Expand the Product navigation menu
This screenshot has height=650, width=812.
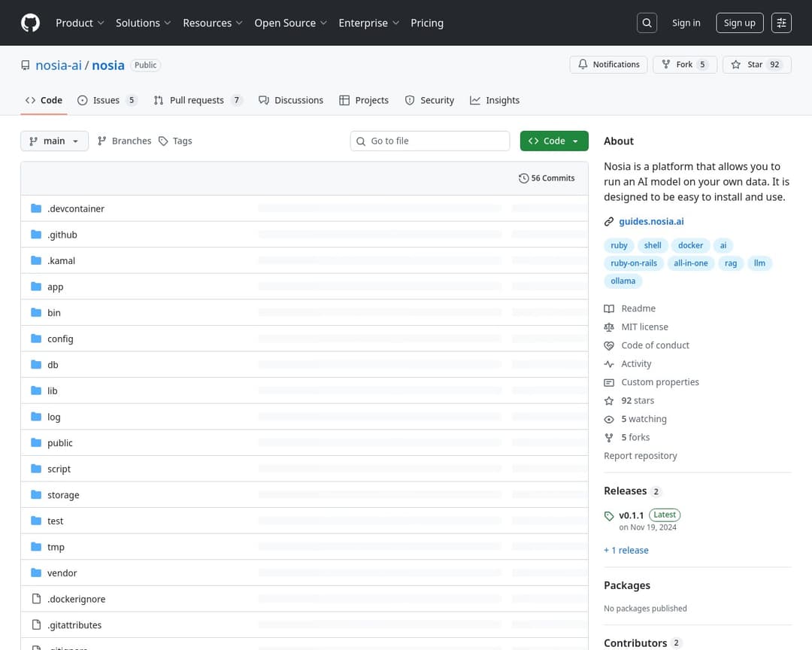click(80, 23)
